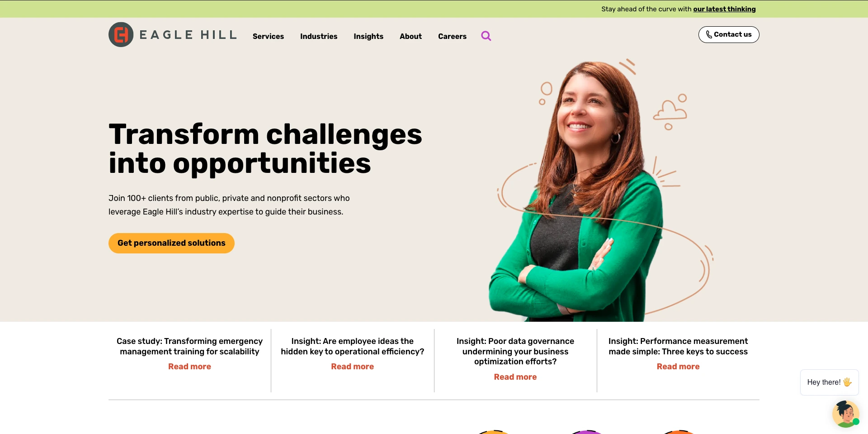Open the Industries menu
Image resolution: width=868 pixels, height=434 pixels.
(319, 36)
